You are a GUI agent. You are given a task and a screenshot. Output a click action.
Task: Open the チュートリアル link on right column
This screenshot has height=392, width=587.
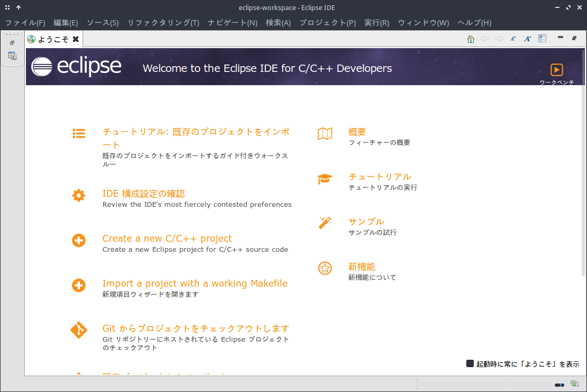(380, 177)
